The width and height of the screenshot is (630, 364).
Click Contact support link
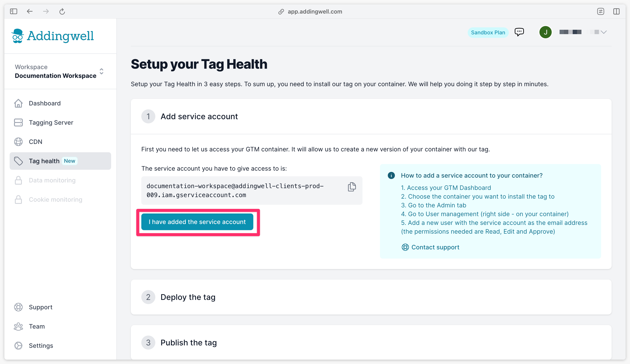coord(435,247)
